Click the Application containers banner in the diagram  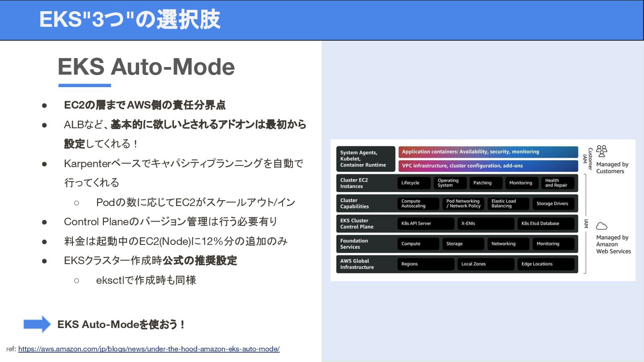pyautogui.click(x=488, y=152)
